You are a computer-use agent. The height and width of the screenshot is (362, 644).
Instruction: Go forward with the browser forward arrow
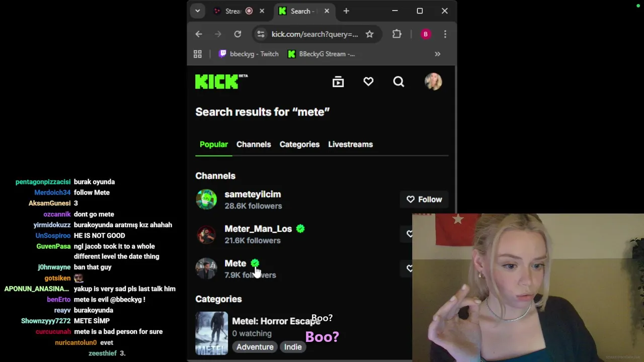[218, 34]
